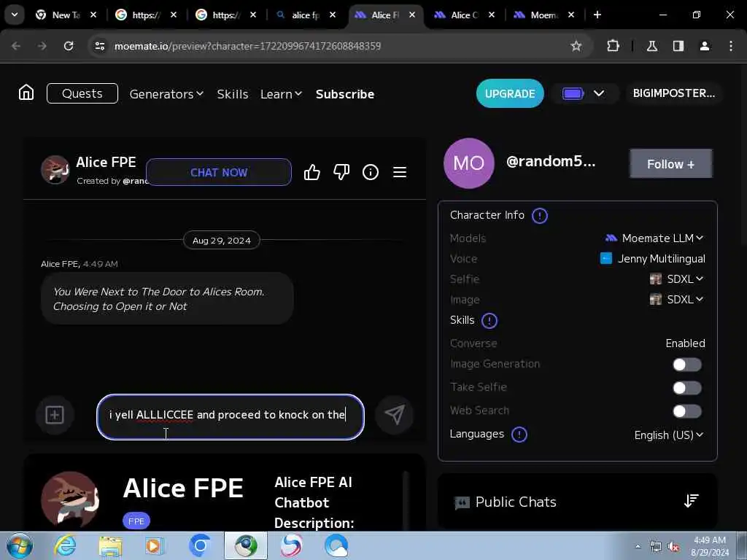Open Chrome three-dot menu

pyautogui.click(x=731, y=46)
